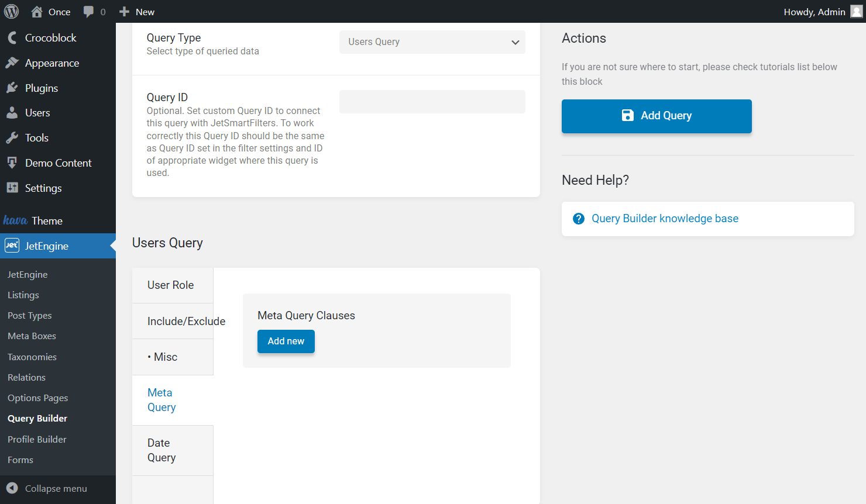Open the comments bubble icon
Screen dimensions: 866x504
point(88,12)
